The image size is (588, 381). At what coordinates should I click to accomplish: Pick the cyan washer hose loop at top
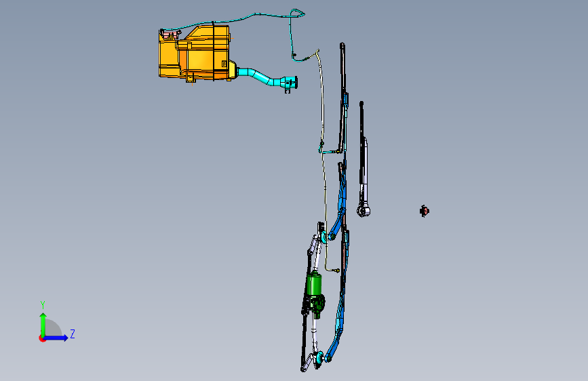(x=296, y=14)
